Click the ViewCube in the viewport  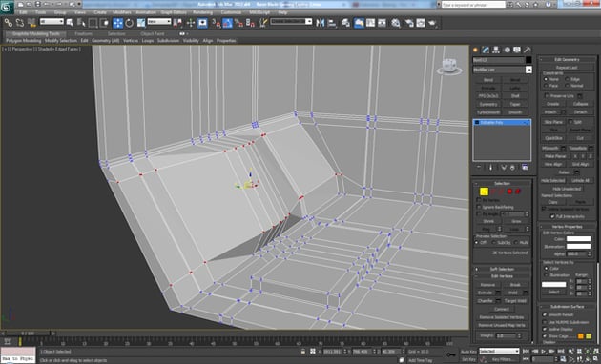coord(449,66)
